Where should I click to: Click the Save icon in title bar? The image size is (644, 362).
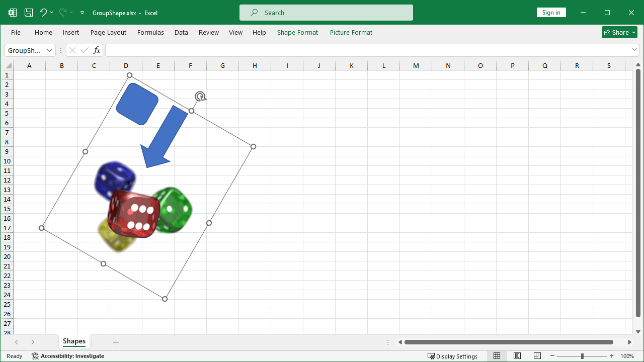point(29,13)
